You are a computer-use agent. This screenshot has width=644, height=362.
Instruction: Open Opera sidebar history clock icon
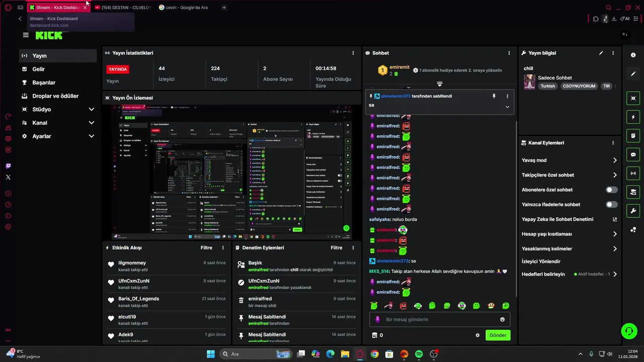tap(8, 205)
